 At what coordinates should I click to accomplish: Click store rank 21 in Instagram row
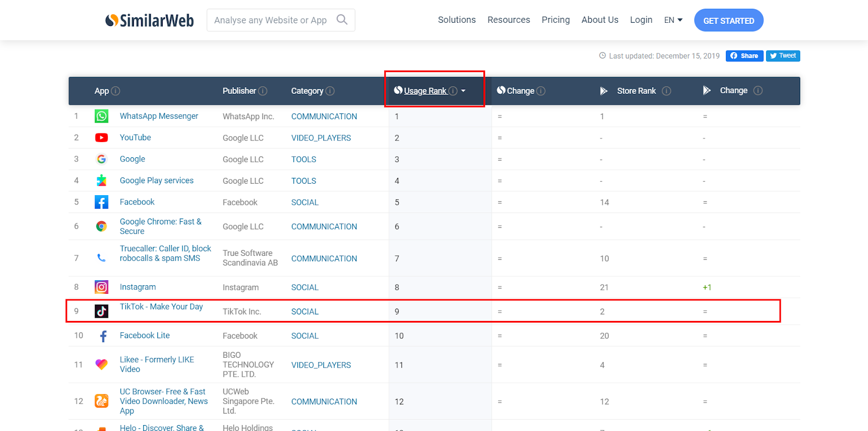coord(604,287)
